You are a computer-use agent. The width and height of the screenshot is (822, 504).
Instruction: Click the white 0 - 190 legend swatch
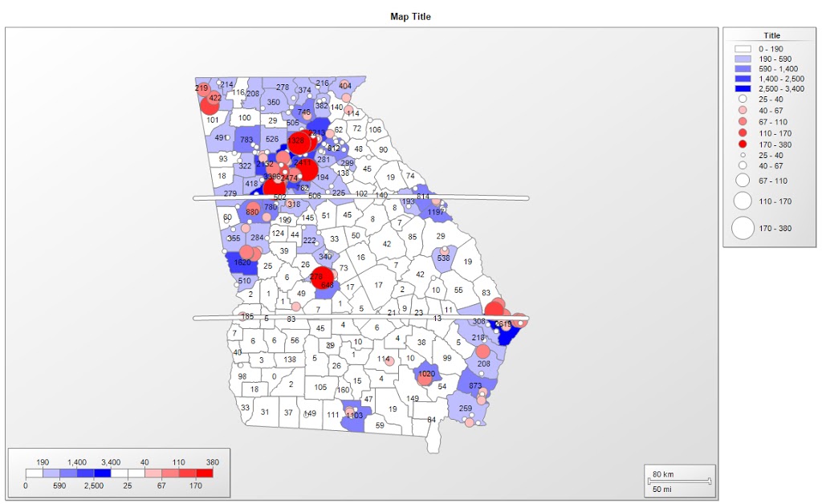743,49
